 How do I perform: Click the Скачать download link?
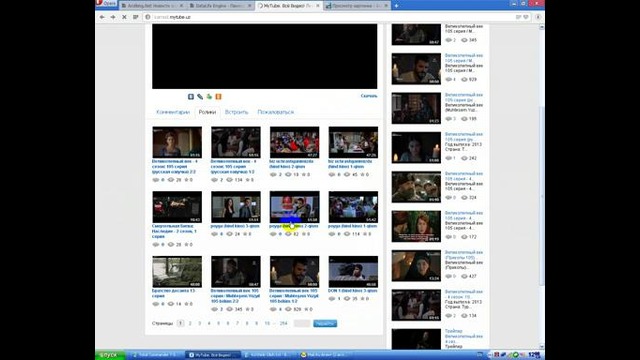point(369,96)
